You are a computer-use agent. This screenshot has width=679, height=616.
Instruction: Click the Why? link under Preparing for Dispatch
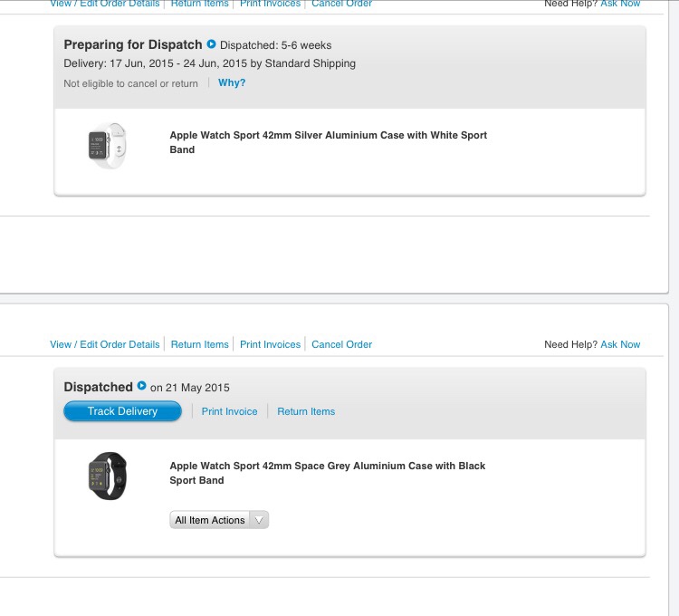tap(232, 82)
